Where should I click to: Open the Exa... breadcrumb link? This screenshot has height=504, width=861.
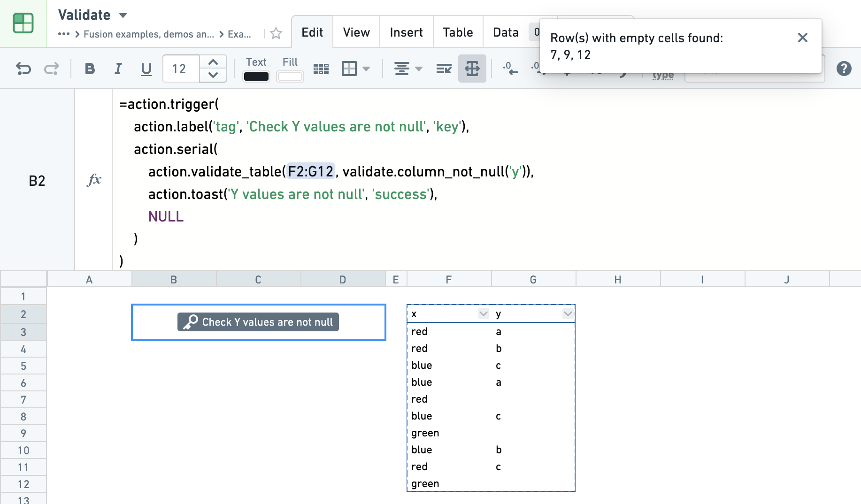click(x=239, y=34)
